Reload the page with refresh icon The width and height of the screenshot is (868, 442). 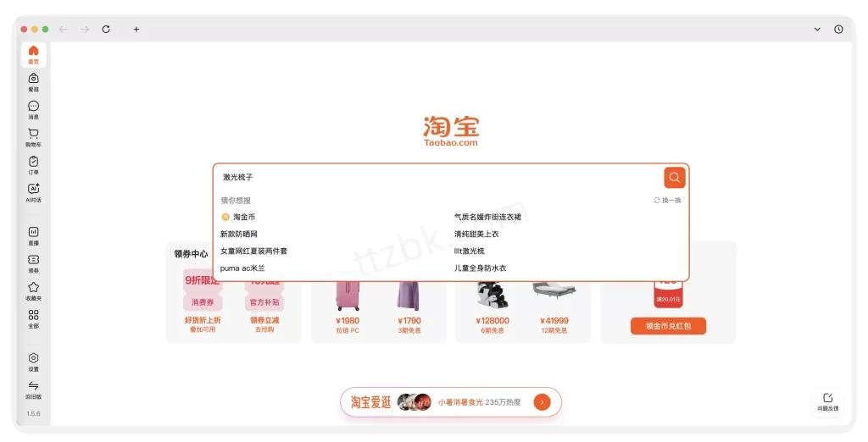tap(106, 30)
